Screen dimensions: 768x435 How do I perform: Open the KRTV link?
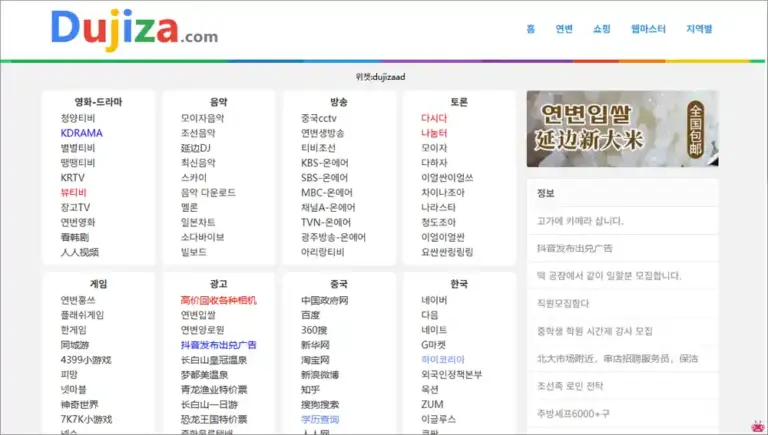pyautogui.click(x=72, y=177)
